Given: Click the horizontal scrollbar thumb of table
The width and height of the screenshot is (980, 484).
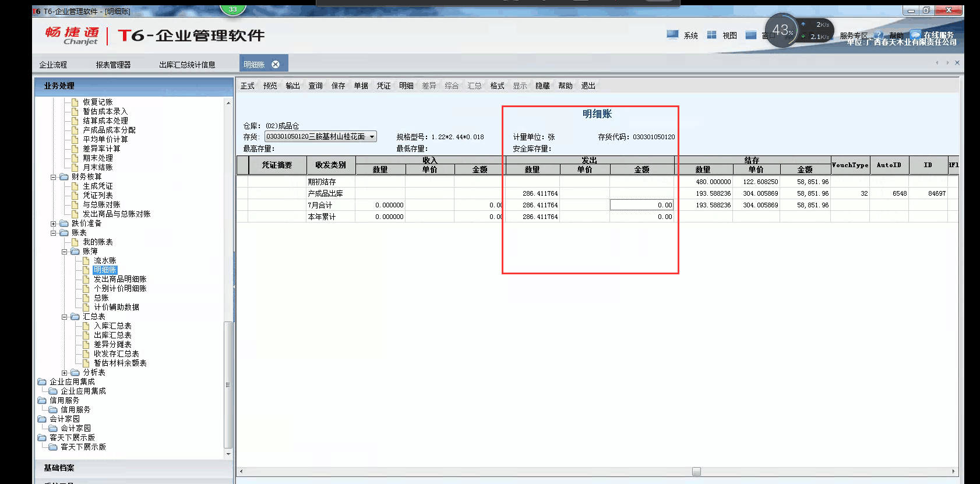Looking at the screenshot, I should point(696,471).
